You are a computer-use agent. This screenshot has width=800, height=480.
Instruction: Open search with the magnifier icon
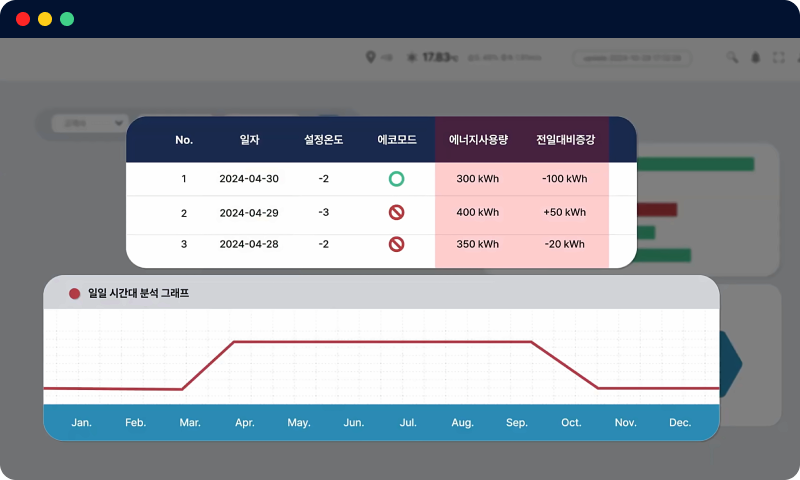[732, 57]
